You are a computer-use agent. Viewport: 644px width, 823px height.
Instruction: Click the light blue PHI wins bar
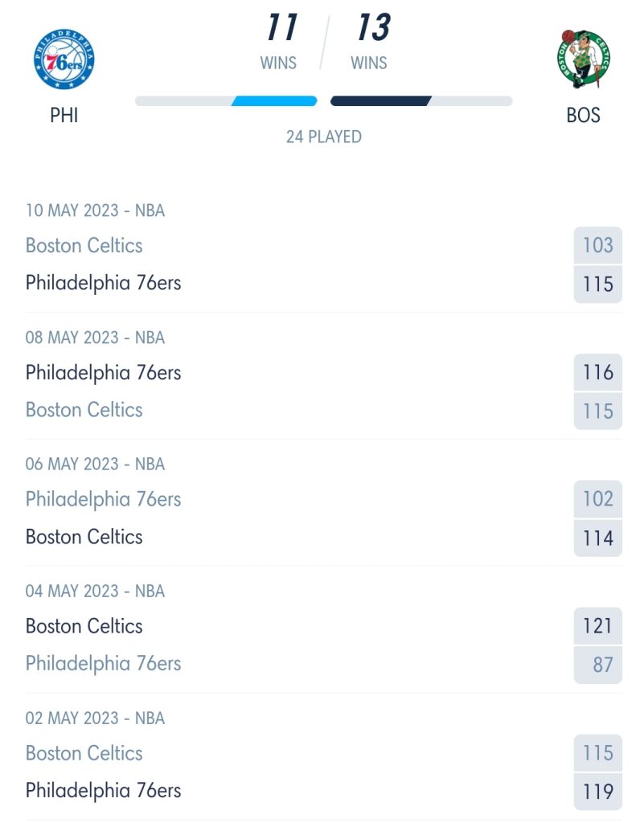pyautogui.click(x=274, y=100)
